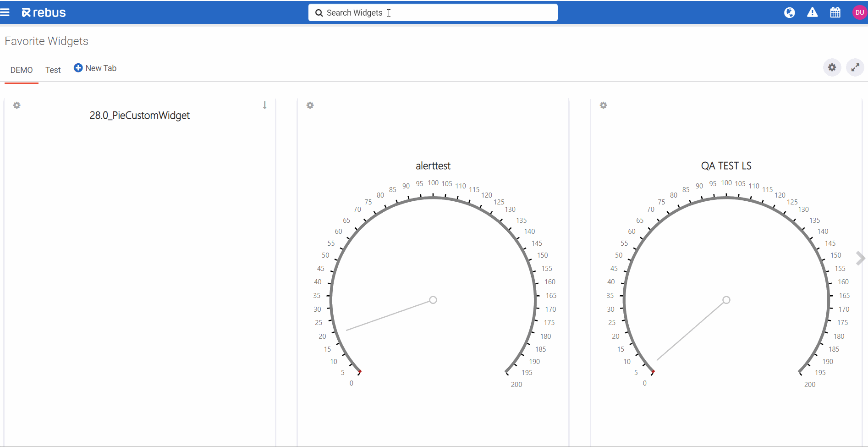Open the hamburger navigation menu
868x447 pixels.
click(5, 12)
